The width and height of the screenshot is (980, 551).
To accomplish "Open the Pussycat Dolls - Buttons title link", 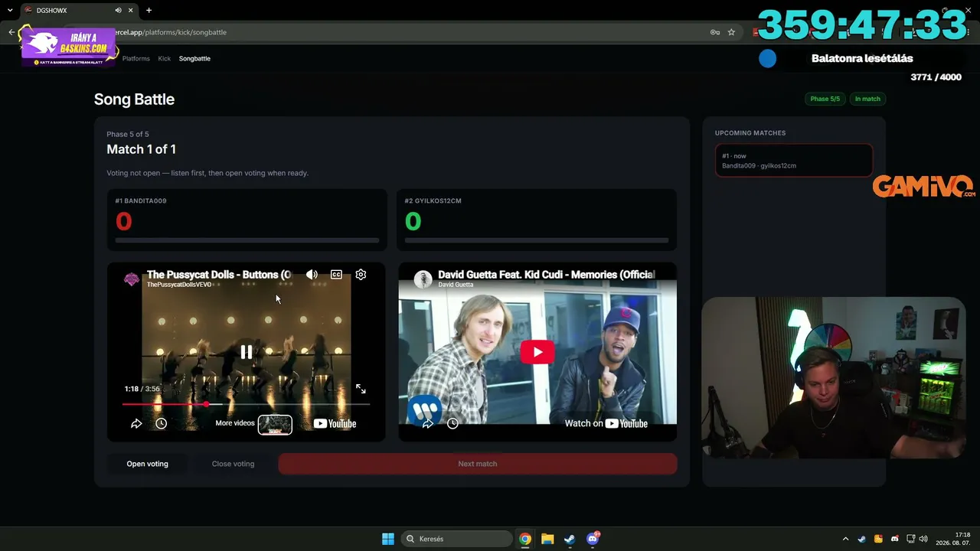I will pos(218,275).
